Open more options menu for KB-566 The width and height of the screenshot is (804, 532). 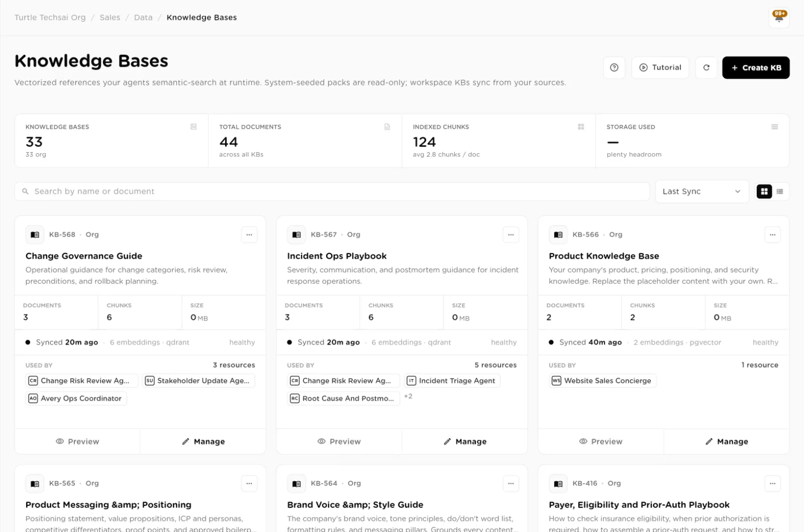click(772, 235)
